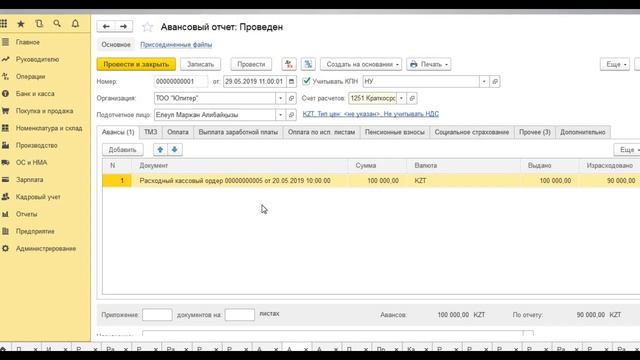Expand the Счет расчетов dropdown arrow
The height and width of the screenshot is (360, 640).
click(401, 98)
